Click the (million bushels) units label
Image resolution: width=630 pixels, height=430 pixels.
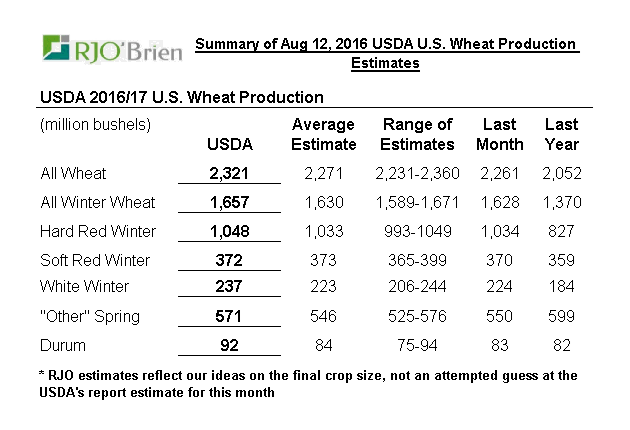pos(94,125)
